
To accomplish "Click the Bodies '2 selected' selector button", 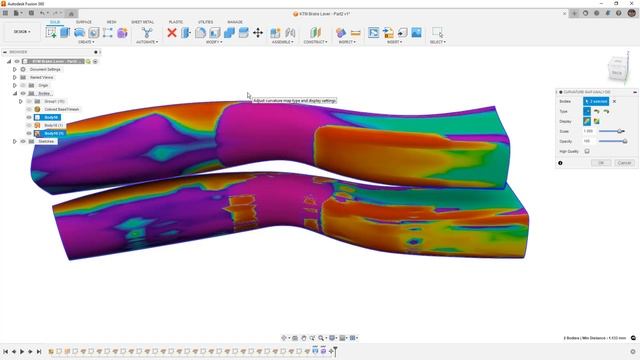I will (x=596, y=101).
